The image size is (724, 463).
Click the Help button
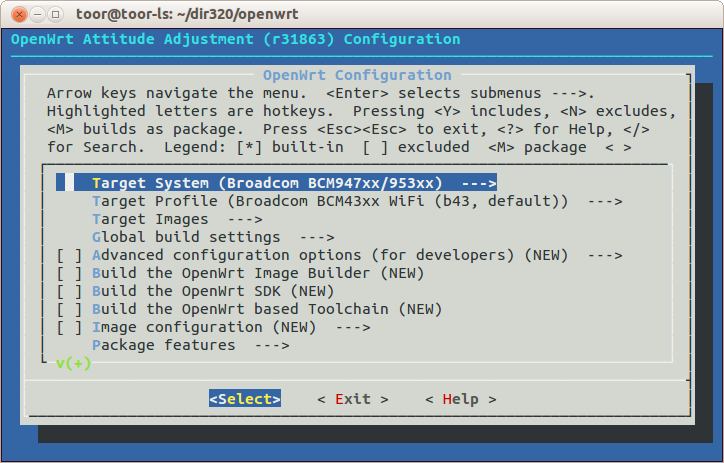(460, 399)
